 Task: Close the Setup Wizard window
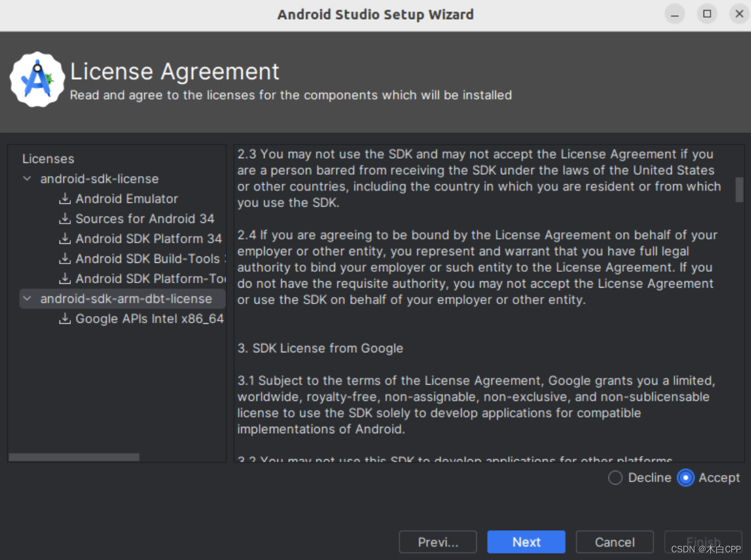(x=739, y=14)
